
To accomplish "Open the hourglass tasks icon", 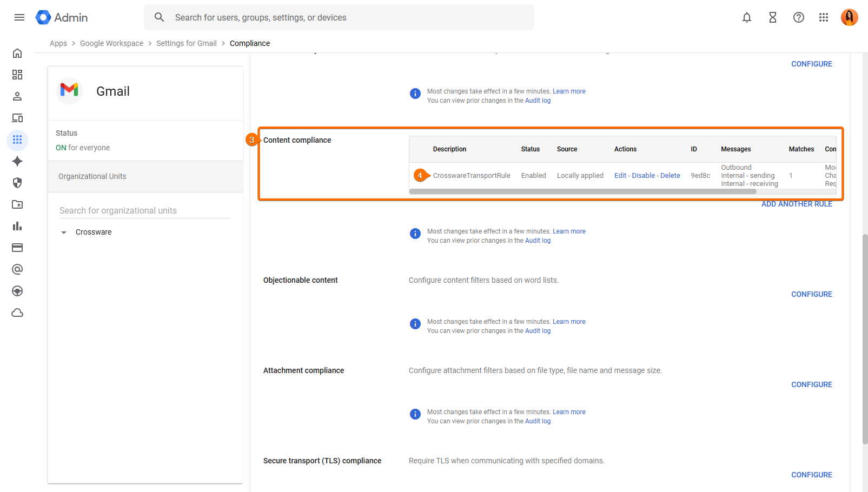I will [773, 17].
